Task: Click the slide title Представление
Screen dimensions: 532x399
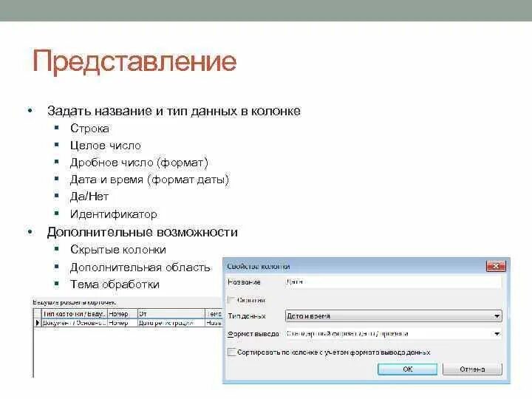Action: [x=134, y=61]
